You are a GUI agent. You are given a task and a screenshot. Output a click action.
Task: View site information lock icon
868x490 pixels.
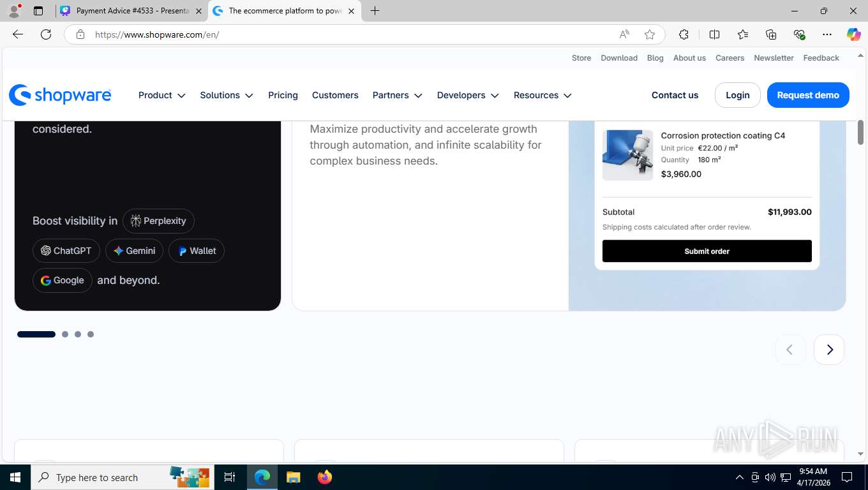[x=80, y=34]
